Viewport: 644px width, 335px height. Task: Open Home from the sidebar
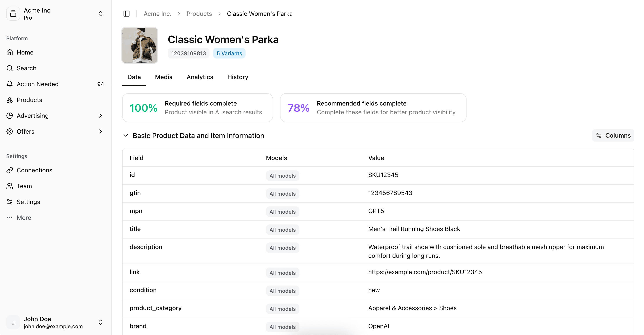click(x=25, y=52)
